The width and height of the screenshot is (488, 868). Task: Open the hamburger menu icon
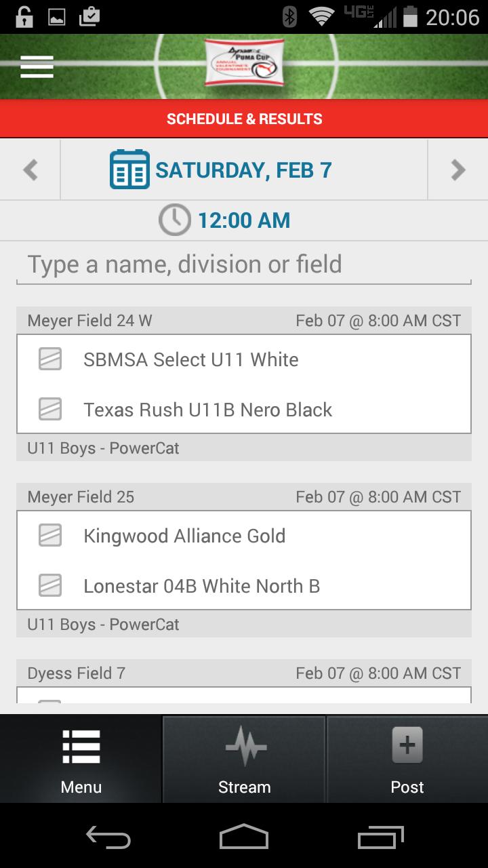tap(37, 66)
